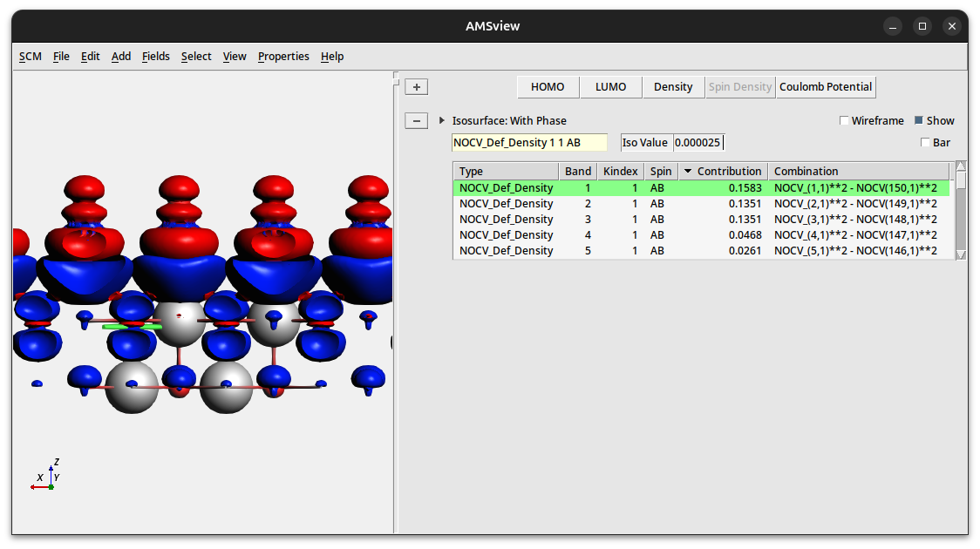This screenshot has height=549, width=980.
Task: Toggle the Show checkbox
Action: (x=919, y=121)
